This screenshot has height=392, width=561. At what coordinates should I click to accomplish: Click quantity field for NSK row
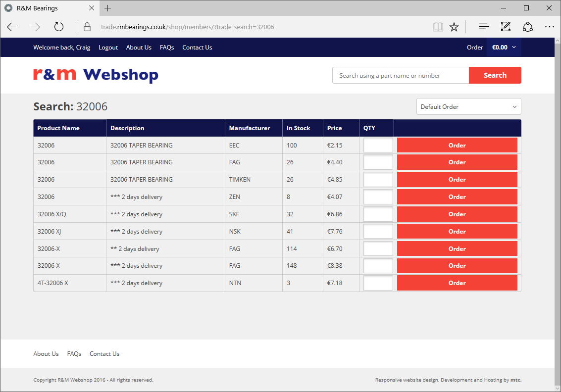point(378,232)
